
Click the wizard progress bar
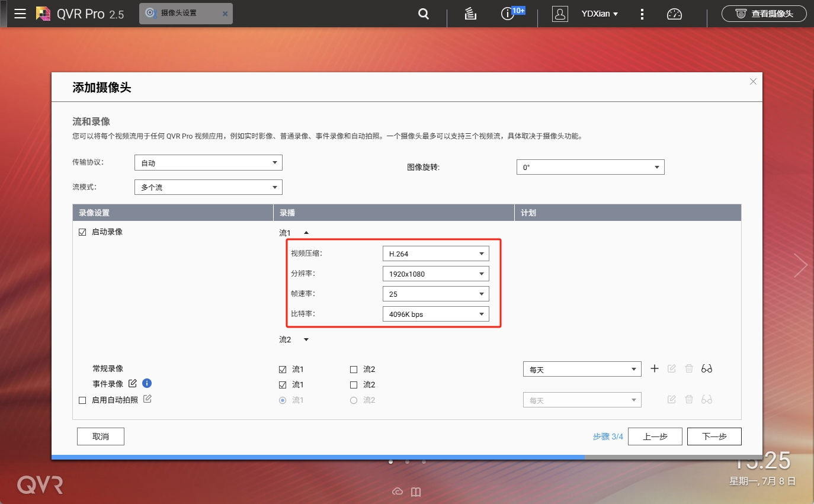(x=407, y=457)
